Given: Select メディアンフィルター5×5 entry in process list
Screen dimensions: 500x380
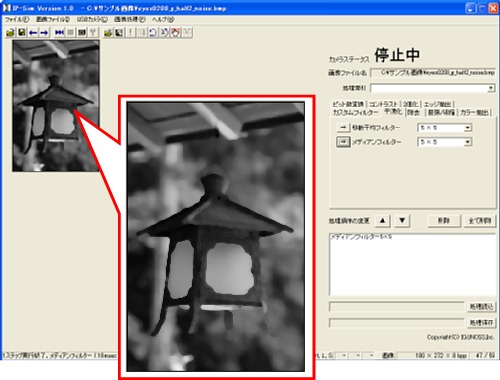Looking at the screenshot, I should [x=361, y=237].
